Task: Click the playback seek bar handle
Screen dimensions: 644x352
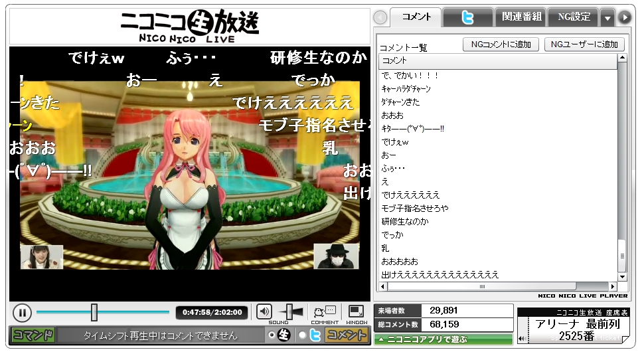Action: click(x=94, y=312)
